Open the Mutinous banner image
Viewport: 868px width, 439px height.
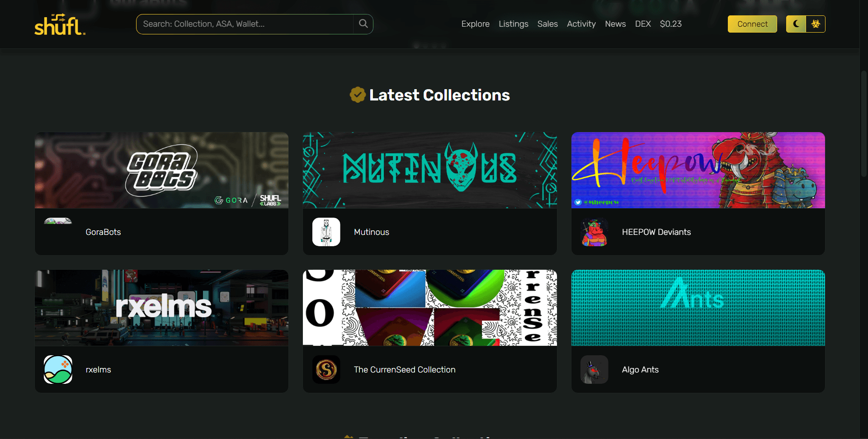(429, 170)
